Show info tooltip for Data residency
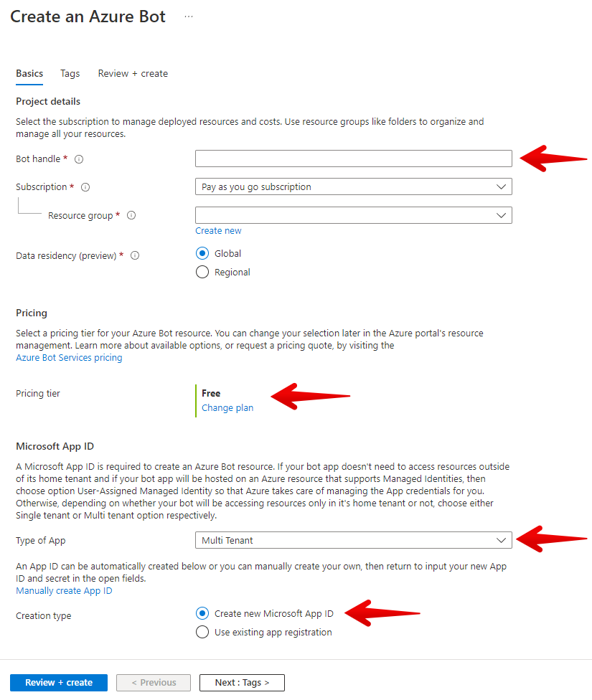This screenshot has height=700, width=592. point(135,255)
